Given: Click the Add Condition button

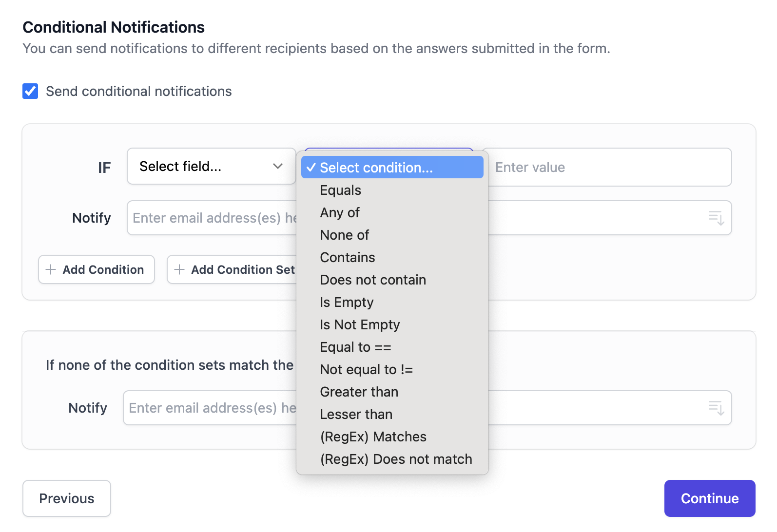Looking at the screenshot, I should coord(97,269).
